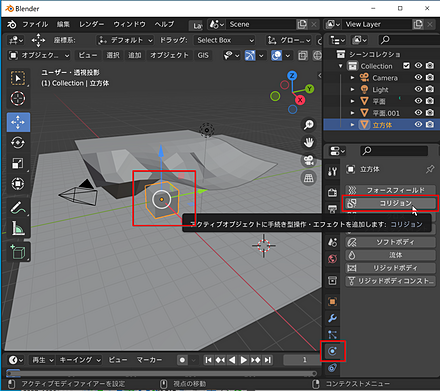440x391 pixels.
Task: Collapse the Collection tree item
Action: [x=340, y=66]
